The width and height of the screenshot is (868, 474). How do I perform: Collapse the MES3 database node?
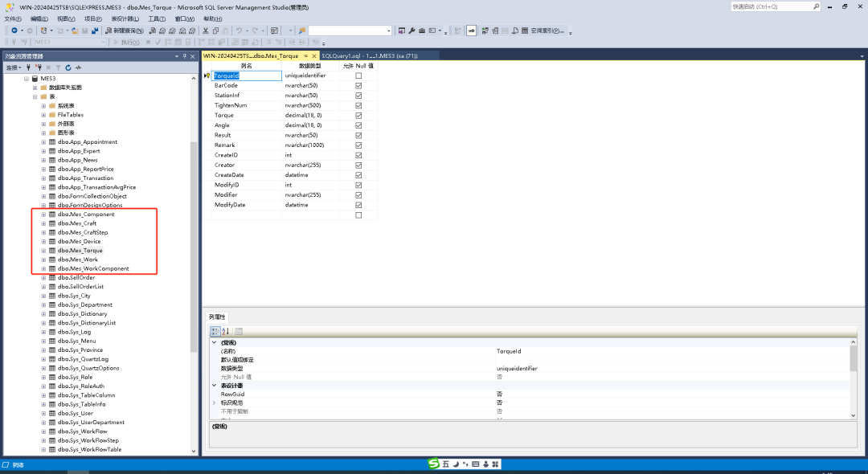tap(26, 79)
